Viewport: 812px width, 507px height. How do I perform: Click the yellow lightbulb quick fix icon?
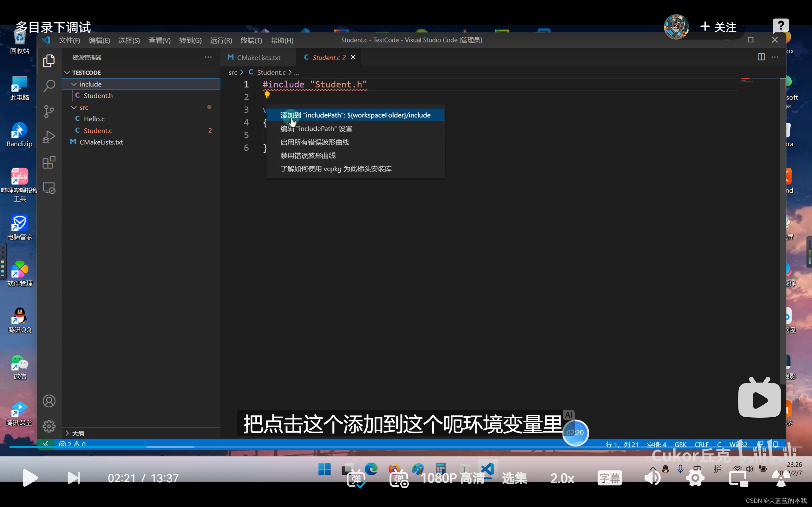267,95
